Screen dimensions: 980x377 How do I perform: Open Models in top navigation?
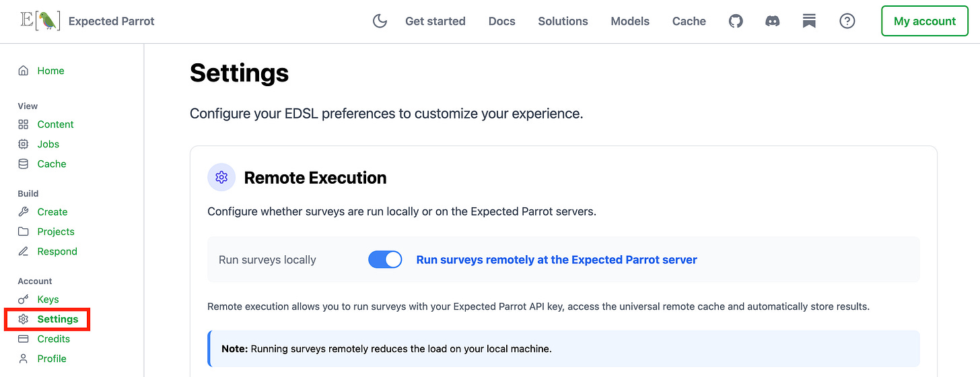(630, 21)
